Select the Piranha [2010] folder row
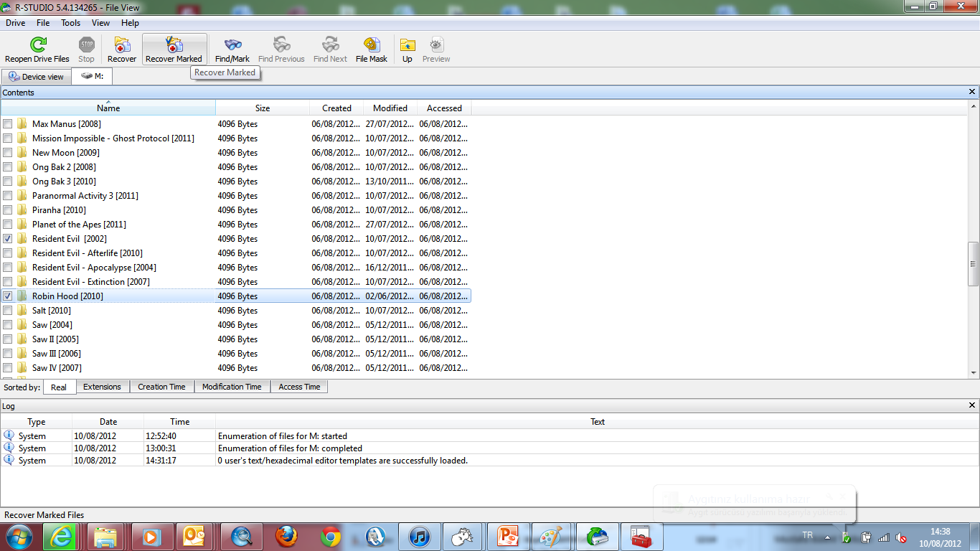Viewport: 980px width, 551px height. [235, 209]
